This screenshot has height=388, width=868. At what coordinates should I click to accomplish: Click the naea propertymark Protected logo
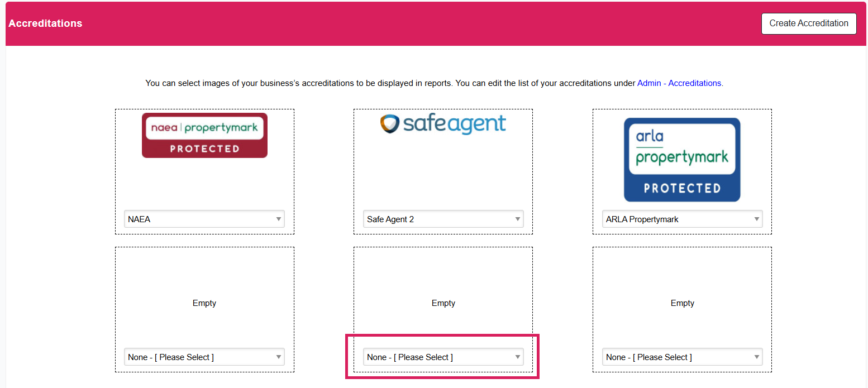coord(204,135)
